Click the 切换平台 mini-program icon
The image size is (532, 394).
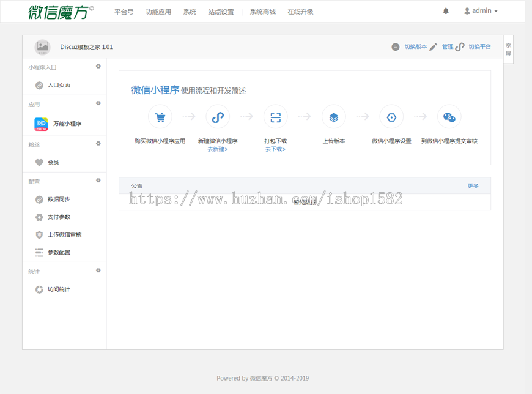coord(460,47)
